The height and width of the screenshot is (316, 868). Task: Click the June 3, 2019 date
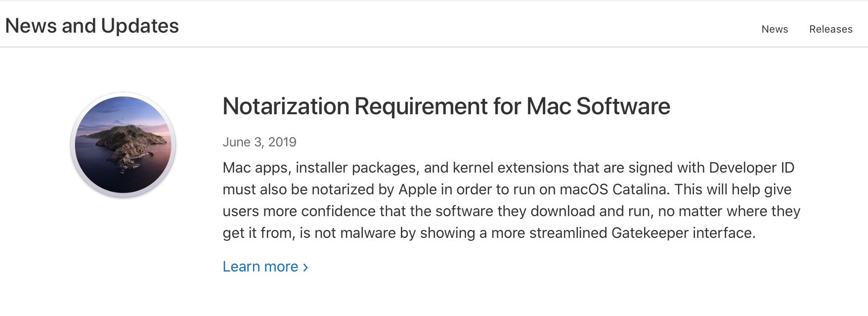click(259, 142)
